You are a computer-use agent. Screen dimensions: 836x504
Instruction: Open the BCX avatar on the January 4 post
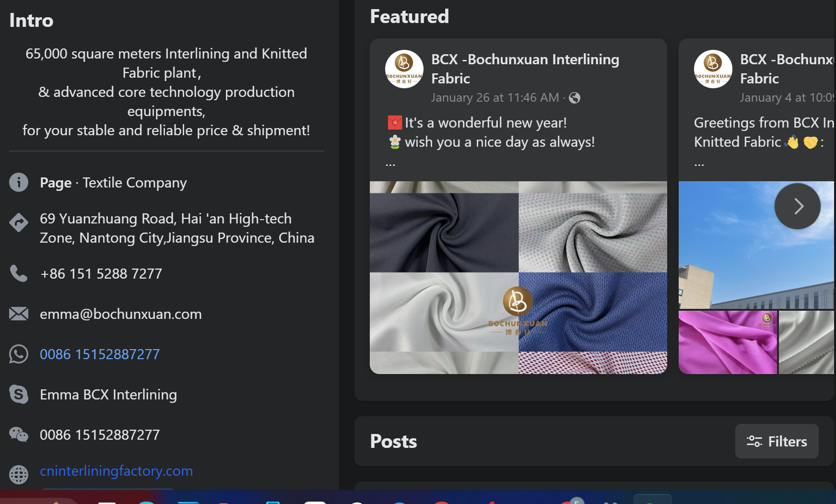point(713,69)
